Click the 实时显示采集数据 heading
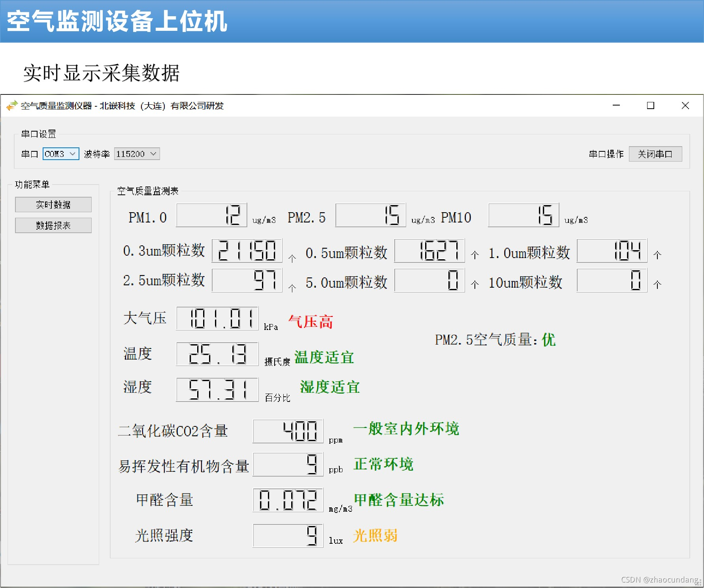The height and width of the screenshot is (588, 704). (102, 73)
